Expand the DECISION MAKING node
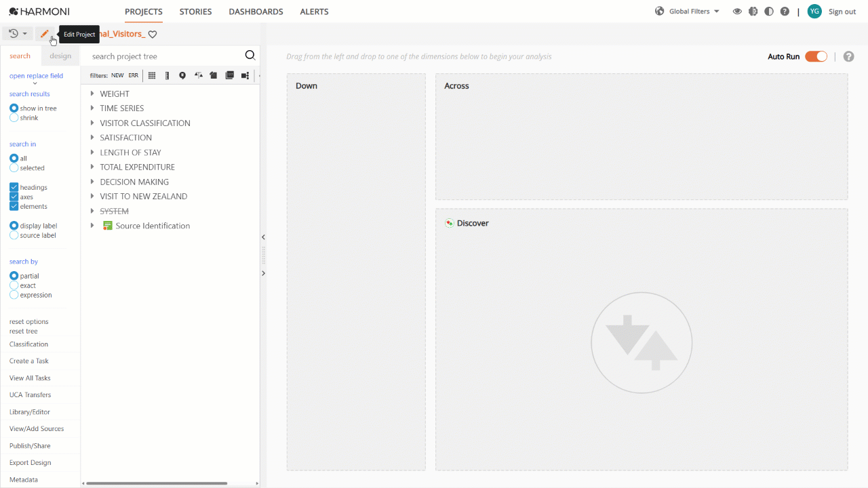The width and height of the screenshot is (868, 488). (x=92, y=182)
